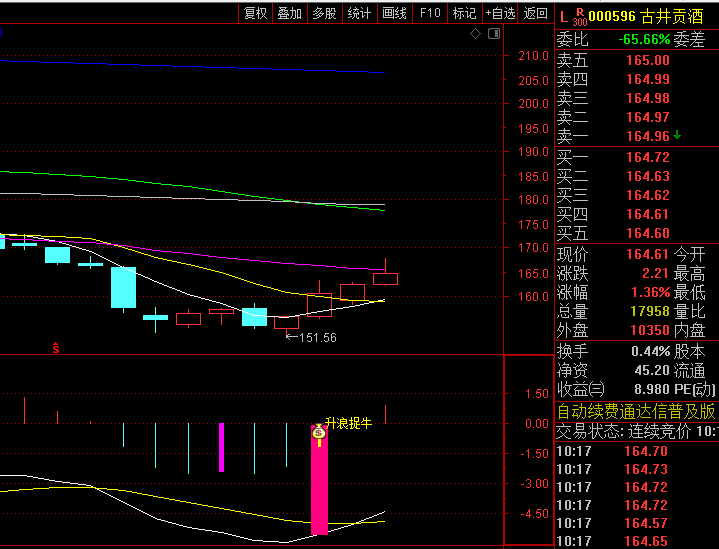This screenshot has height=549, width=719.
Task: Activate the 画线 drawing tool
Action: point(395,13)
